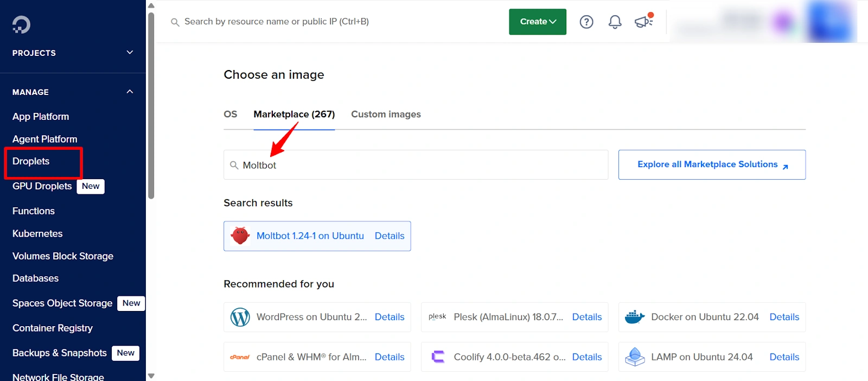Screen dimensions: 868x381
Task: Go to Droplets in sidebar
Action: (31, 161)
